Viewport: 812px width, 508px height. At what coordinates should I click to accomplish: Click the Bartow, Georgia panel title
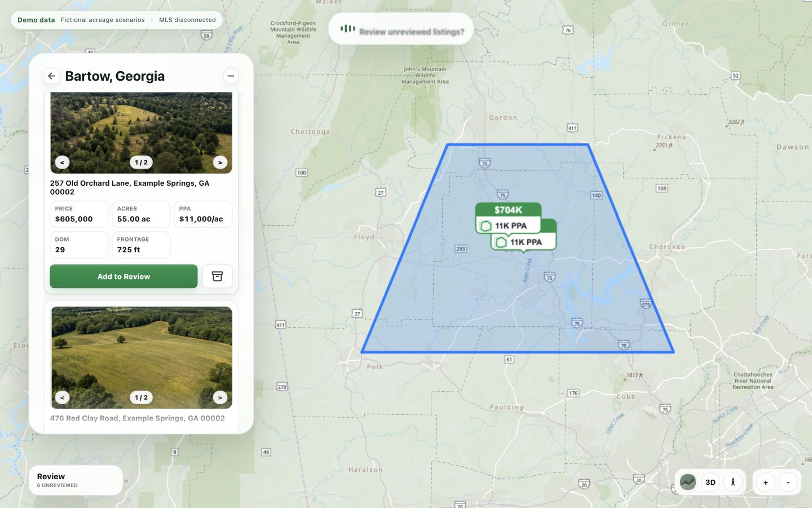(x=115, y=76)
